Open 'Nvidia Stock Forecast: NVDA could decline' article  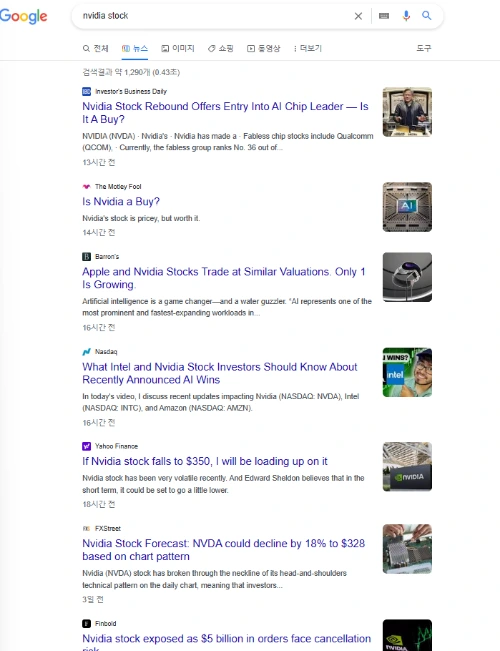point(223,550)
